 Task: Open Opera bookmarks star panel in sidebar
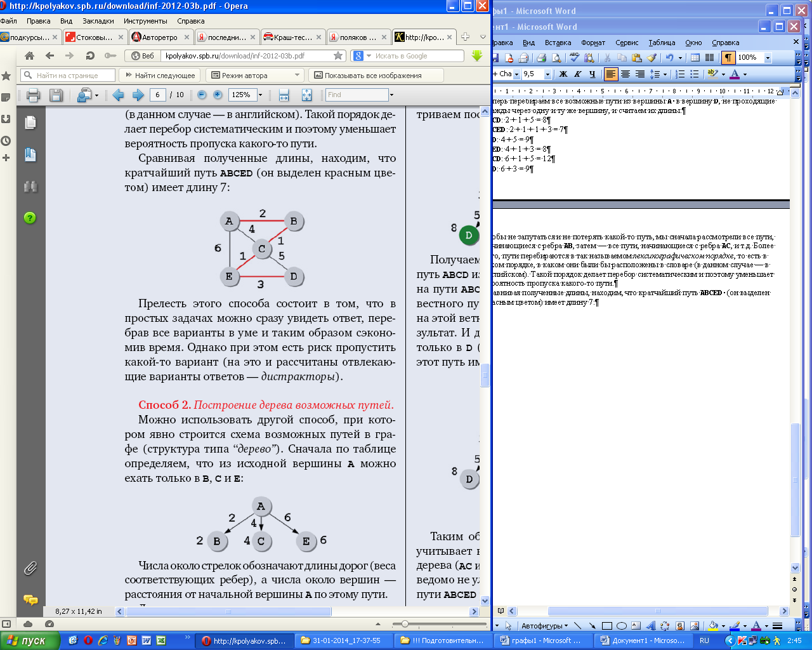6,76
